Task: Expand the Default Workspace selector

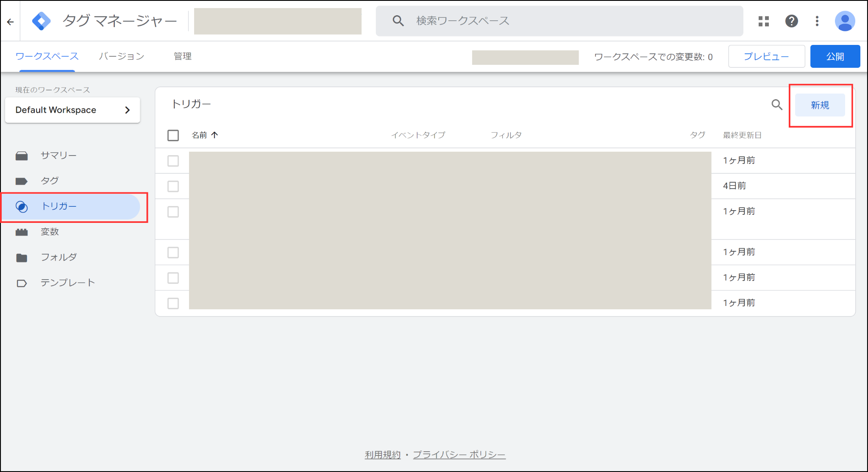Action: (72, 110)
